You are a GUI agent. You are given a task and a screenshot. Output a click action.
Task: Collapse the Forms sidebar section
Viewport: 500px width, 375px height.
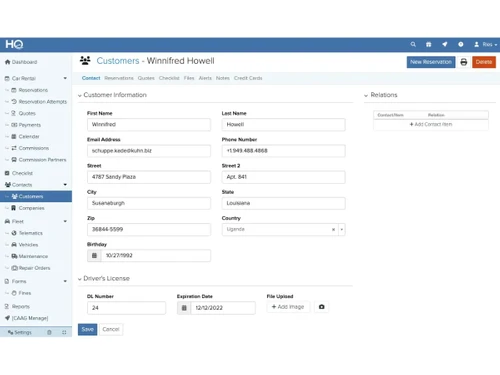pos(65,281)
